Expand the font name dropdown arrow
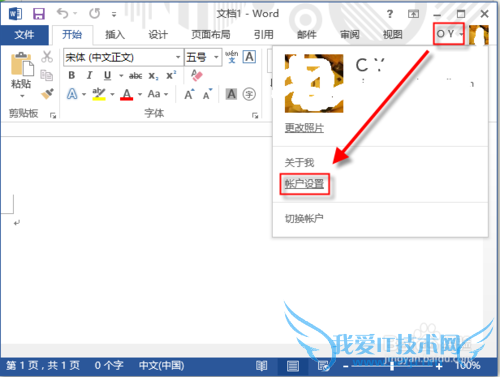This screenshot has height=377, width=500. click(x=178, y=57)
